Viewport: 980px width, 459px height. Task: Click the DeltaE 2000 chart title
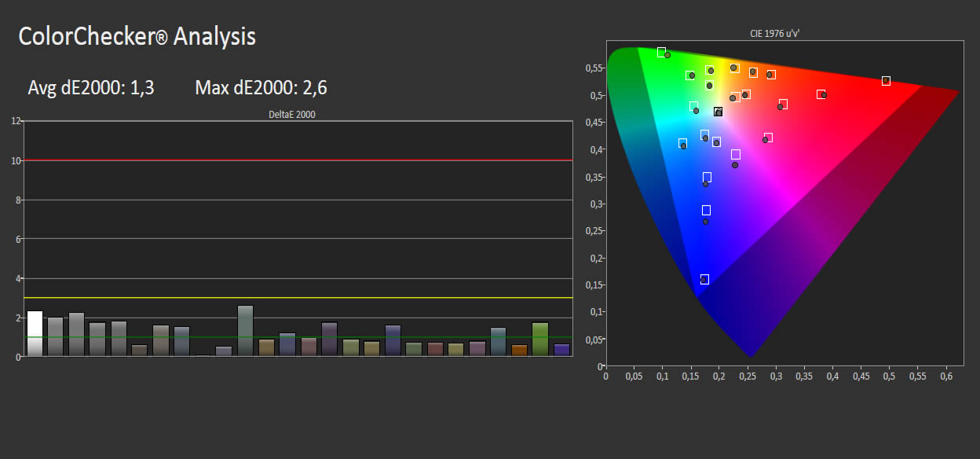[293, 115]
